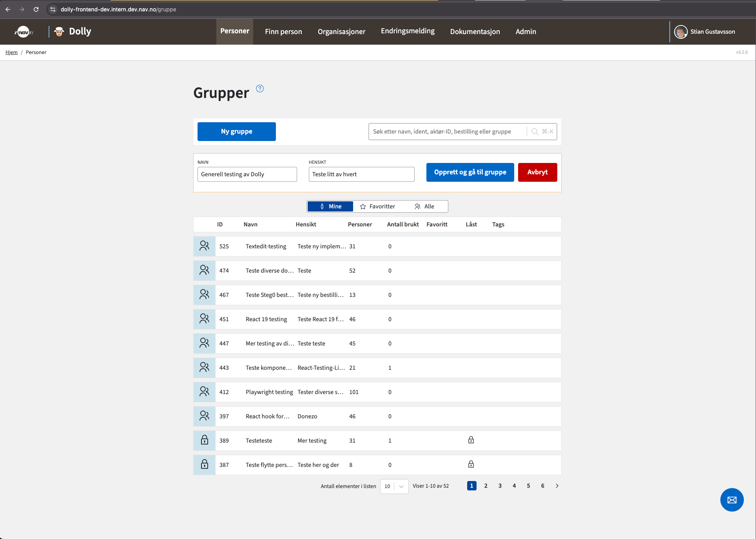
Task: Open the help tooltip next to Grupper heading
Action: pos(260,89)
